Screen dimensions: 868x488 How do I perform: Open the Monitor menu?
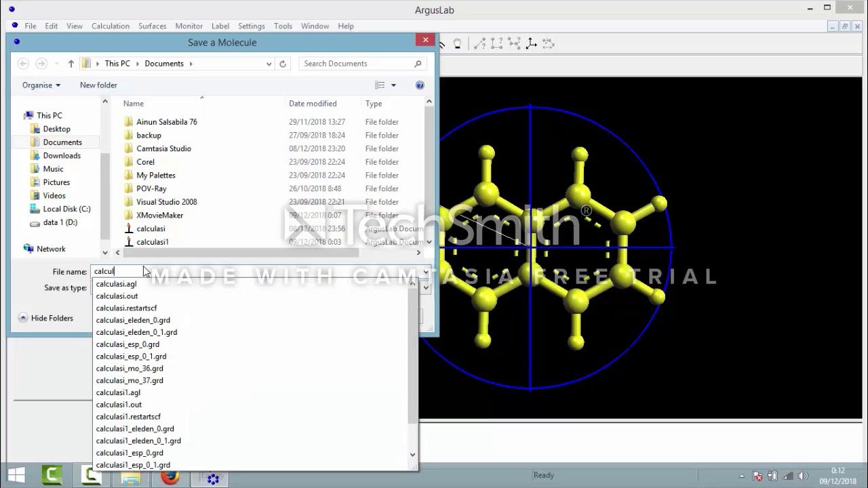point(189,26)
